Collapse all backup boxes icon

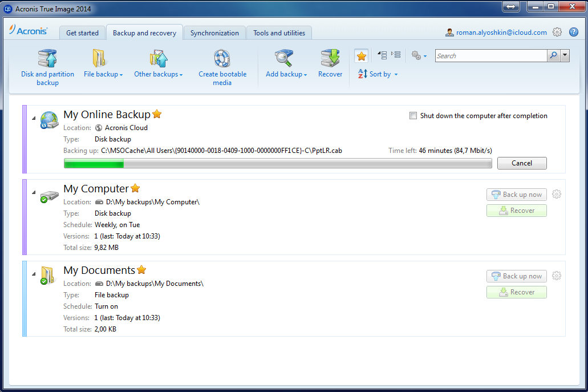pos(383,55)
